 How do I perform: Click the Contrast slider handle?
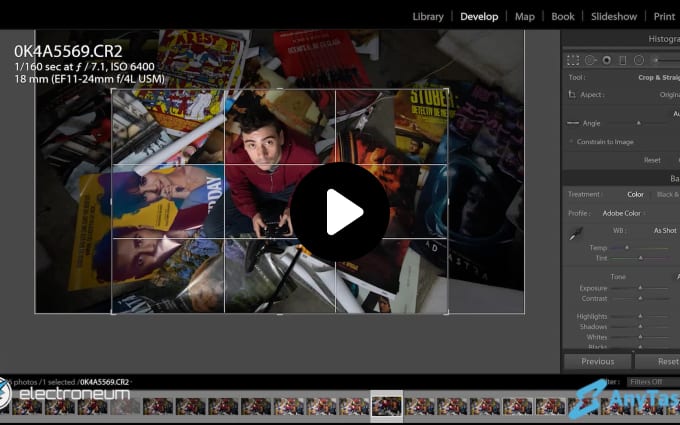[640, 298]
